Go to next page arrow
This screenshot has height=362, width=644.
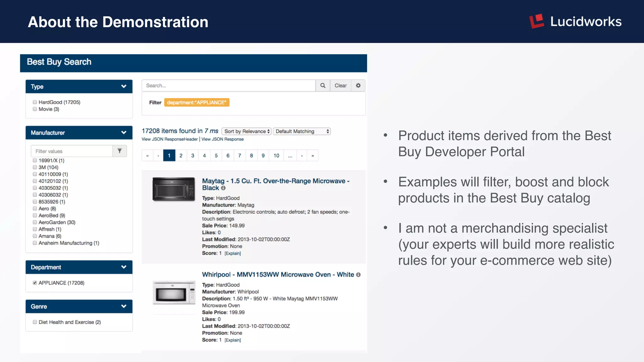pos(302,156)
